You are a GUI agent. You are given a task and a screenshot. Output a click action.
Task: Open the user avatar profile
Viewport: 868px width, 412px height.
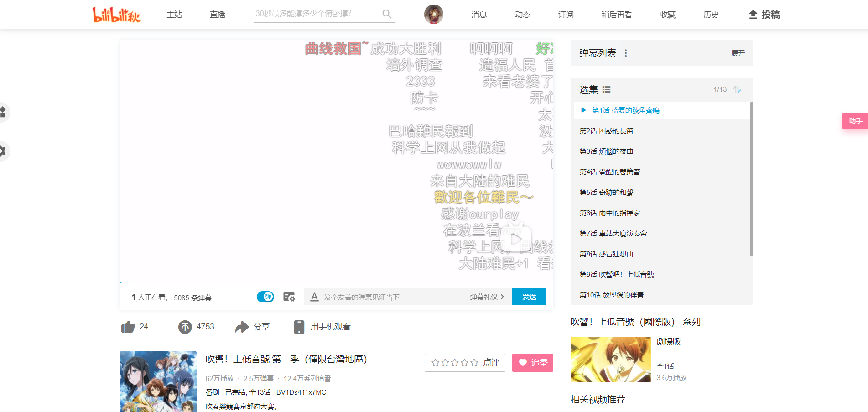pos(433,15)
